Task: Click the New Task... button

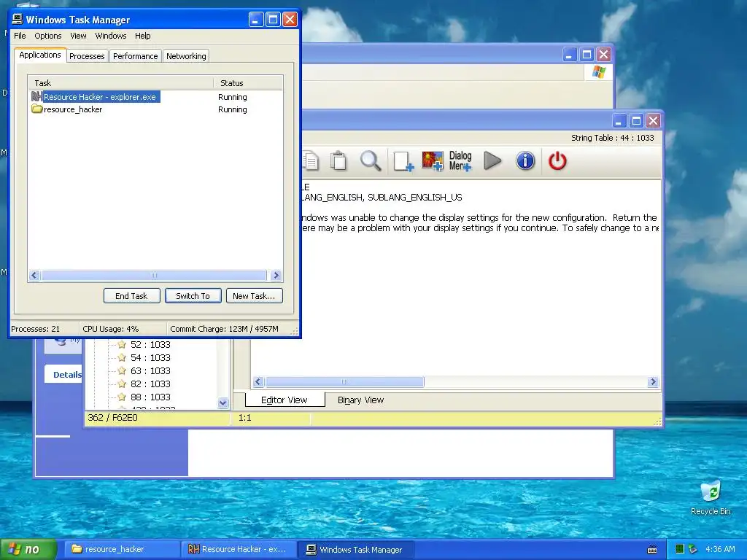Action: [x=254, y=296]
